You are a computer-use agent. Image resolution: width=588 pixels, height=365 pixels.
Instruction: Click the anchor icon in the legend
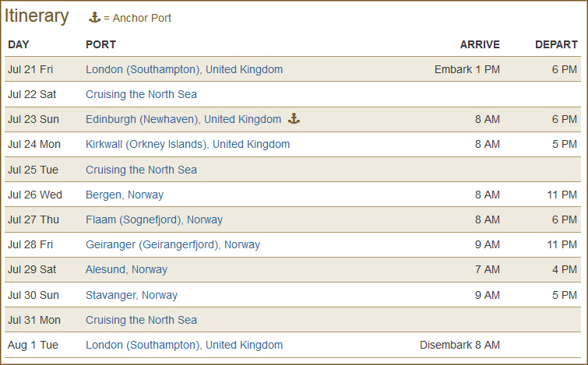click(x=94, y=17)
